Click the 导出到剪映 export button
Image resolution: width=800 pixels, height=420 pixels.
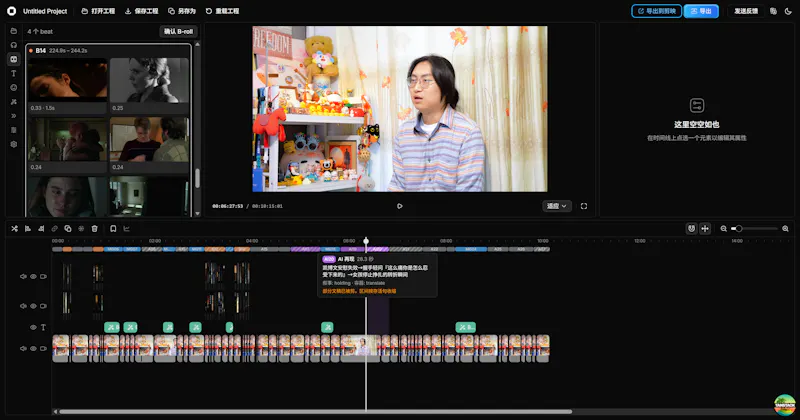click(x=657, y=11)
